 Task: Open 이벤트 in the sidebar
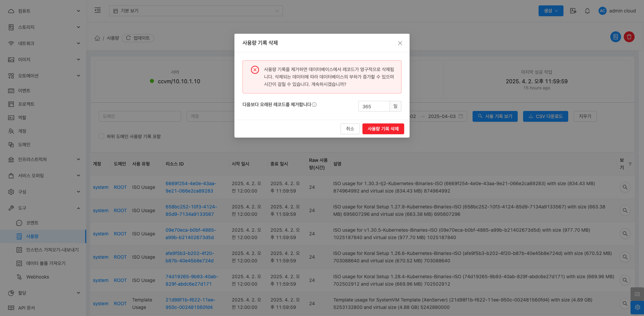click(43, 90)
